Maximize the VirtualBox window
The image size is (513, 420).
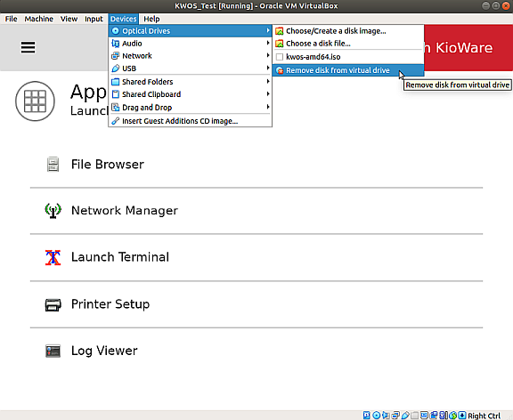(x=496, y=5)
